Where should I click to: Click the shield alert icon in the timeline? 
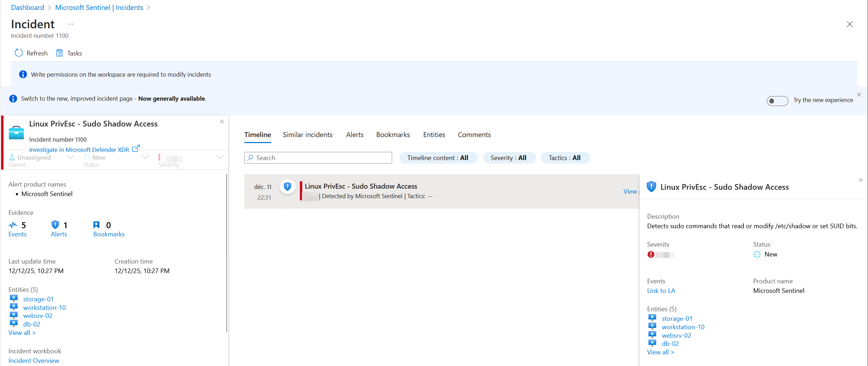(287, 186)
